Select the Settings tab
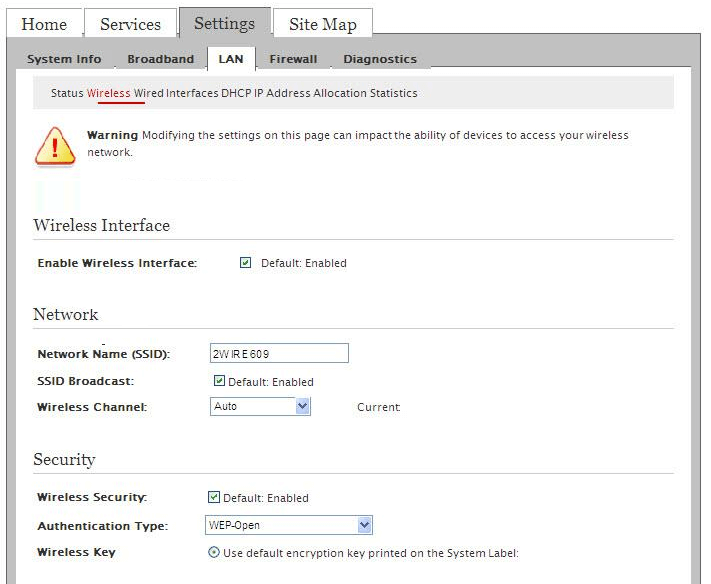The height and width of the screenshot is (584, 711). [224, 23]
